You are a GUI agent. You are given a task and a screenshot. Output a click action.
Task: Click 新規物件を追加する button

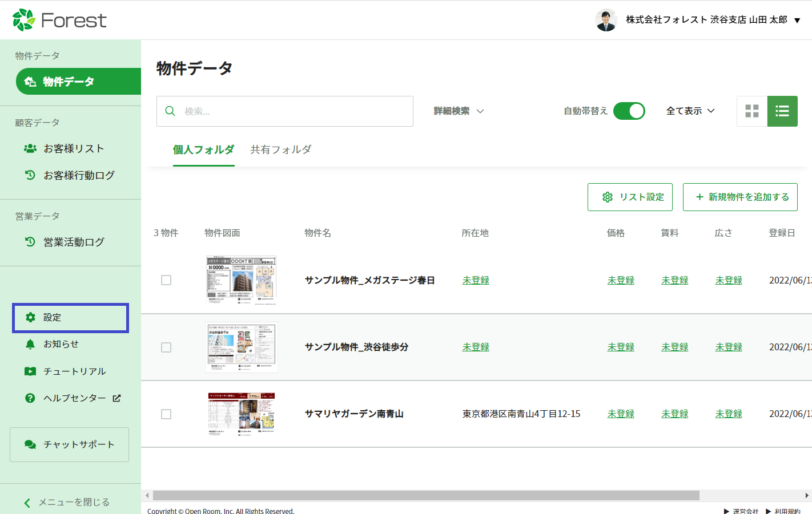click(x=740, y=197)
